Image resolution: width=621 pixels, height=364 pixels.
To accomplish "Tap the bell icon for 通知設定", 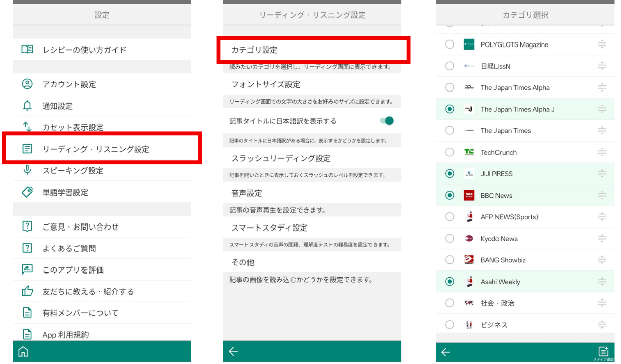I will (27, 106).
